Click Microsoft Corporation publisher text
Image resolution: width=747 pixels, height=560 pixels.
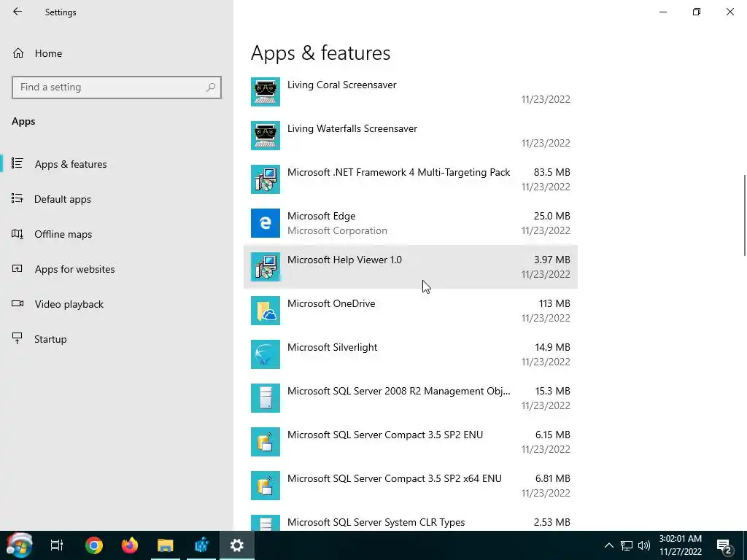337,231
